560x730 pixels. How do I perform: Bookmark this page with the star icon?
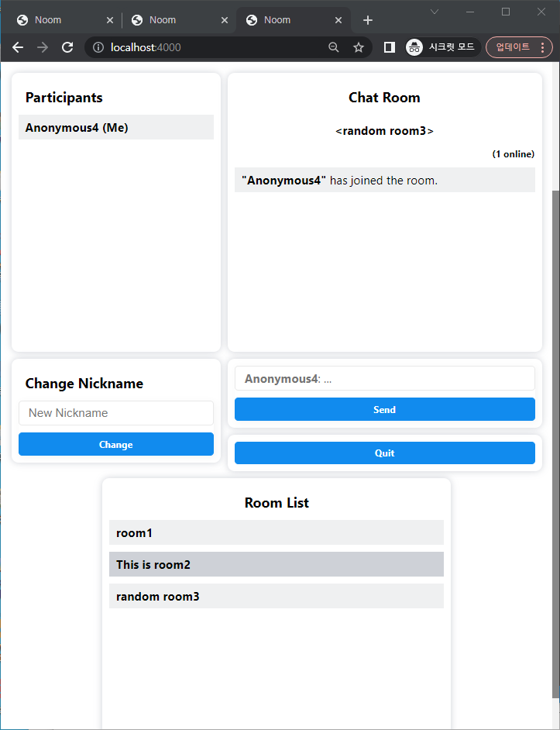coord(359,47)
